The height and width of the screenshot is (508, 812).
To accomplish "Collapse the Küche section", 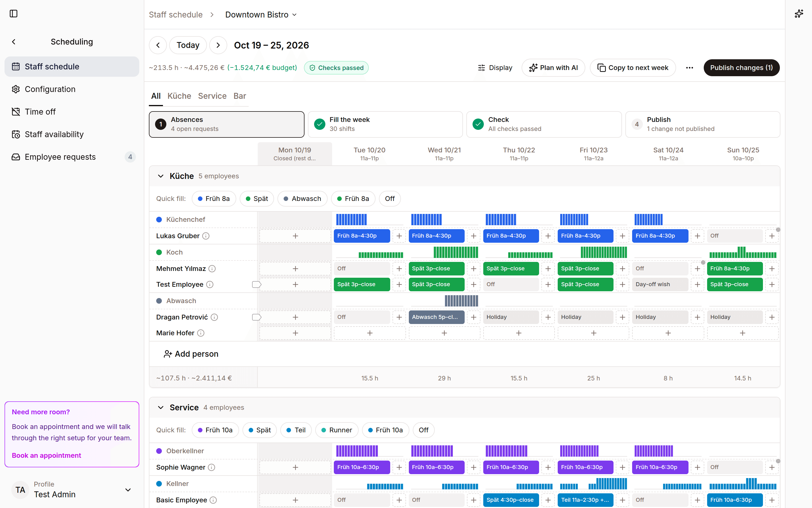I will click(161, 176).
